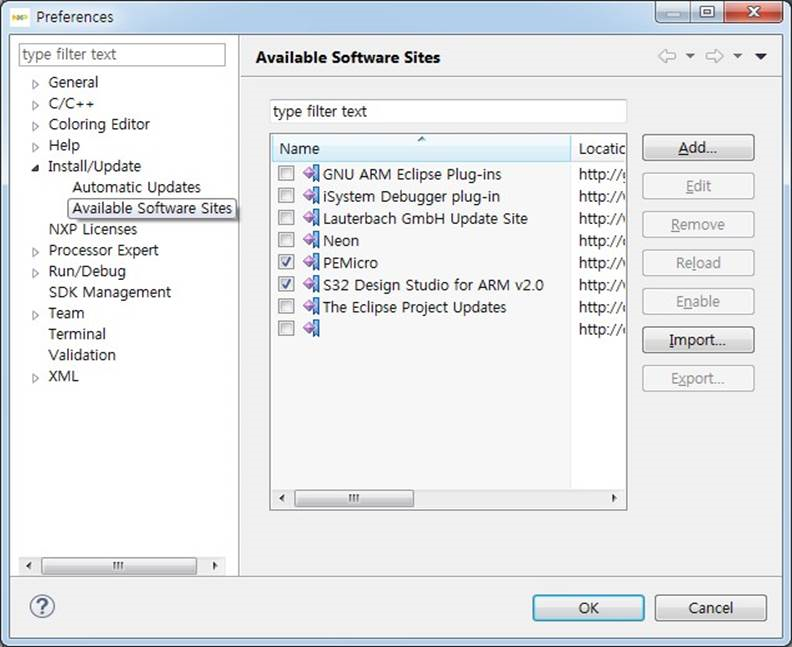Sort by the Location column header
792x647 pixels.
pos(599,148)
